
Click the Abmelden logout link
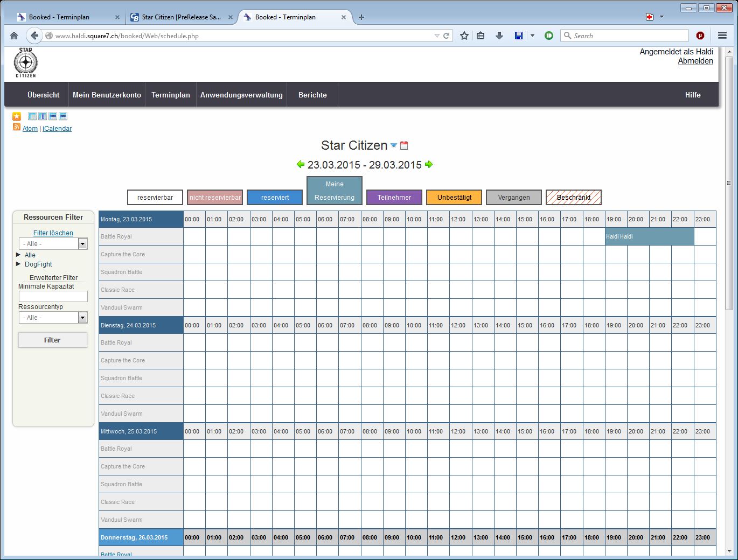coord(695,61)
